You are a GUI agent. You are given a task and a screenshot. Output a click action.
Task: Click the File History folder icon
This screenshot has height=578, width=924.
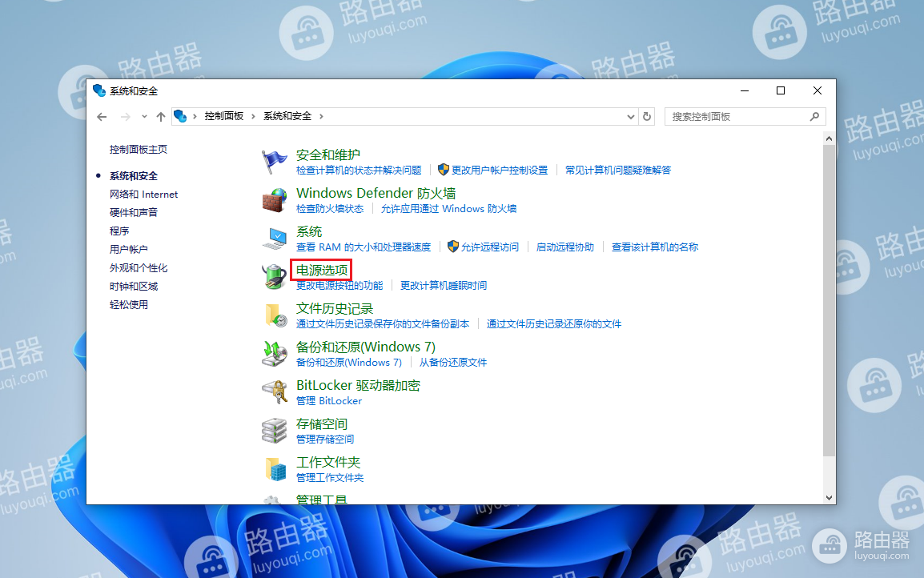pyautogui.click(x=275, y=315)
